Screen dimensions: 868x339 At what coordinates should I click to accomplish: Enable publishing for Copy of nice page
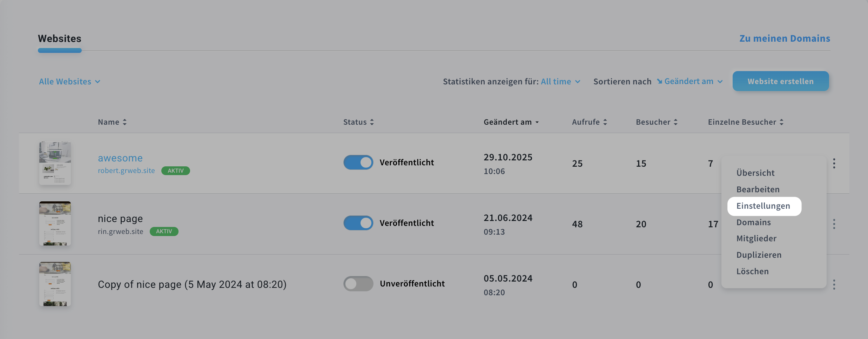pos(358,284)
